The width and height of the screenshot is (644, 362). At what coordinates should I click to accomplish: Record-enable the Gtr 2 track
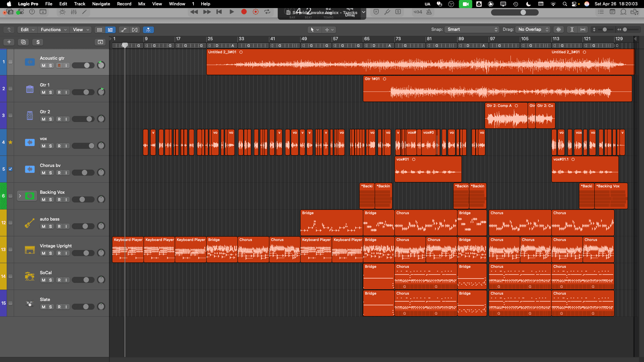(59, 119)
